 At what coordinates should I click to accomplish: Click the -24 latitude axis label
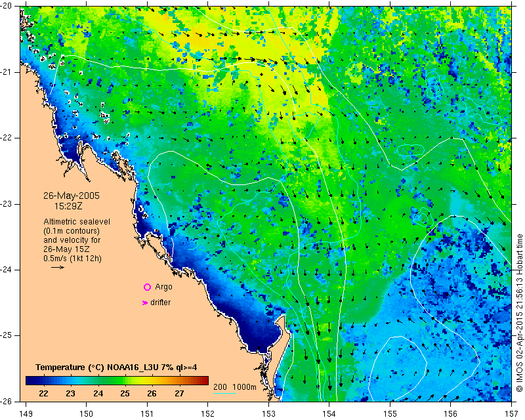(7, 270)
